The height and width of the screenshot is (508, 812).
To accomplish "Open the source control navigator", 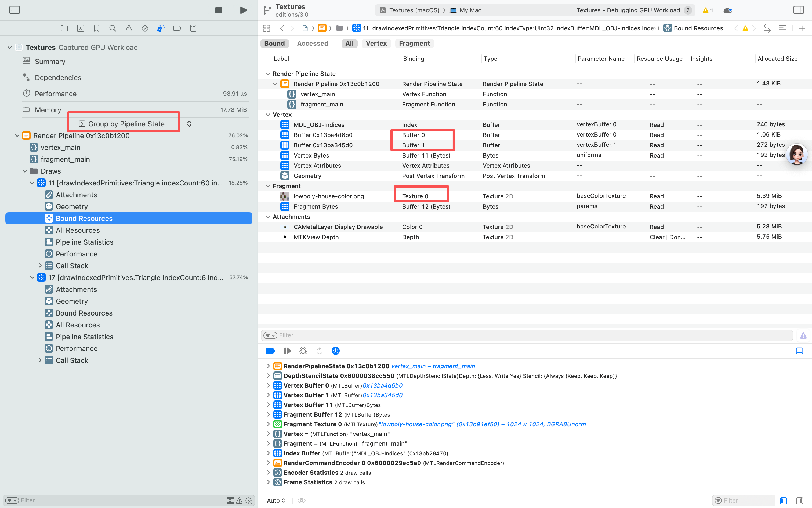I will click(81, 28).
